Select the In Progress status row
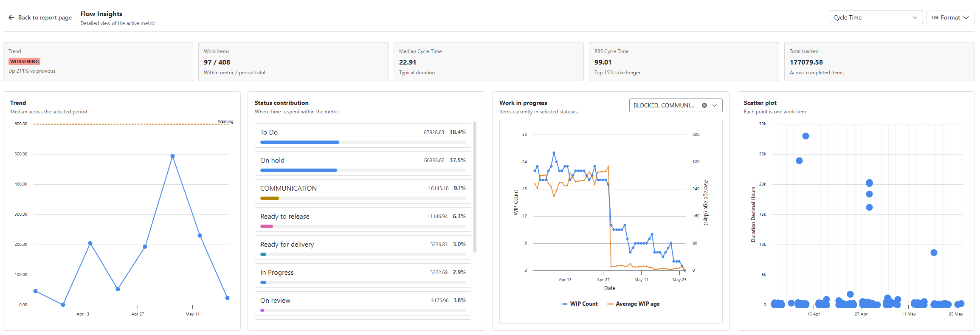The height and width of the screenshot is (335, 980). [363, 276]
